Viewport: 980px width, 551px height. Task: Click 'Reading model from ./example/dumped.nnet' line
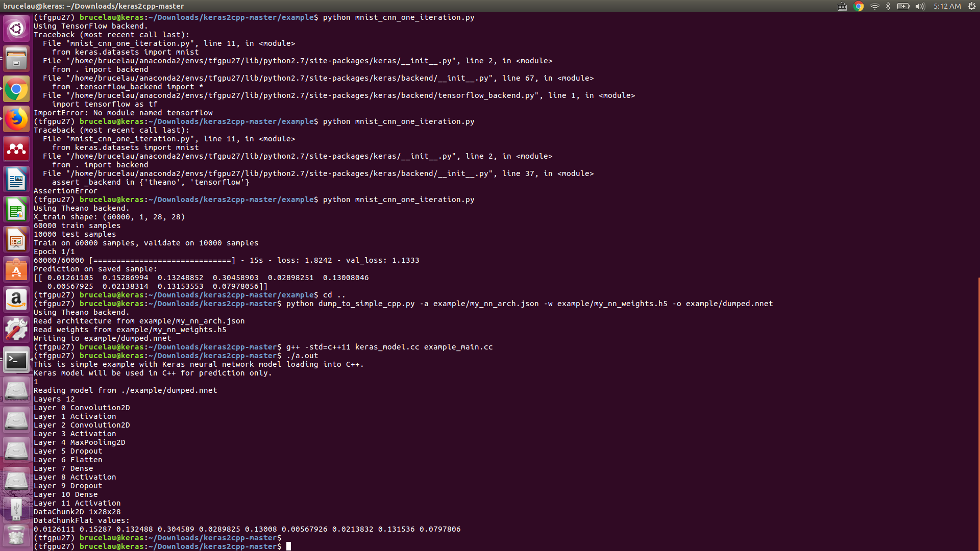coord(125,390)
